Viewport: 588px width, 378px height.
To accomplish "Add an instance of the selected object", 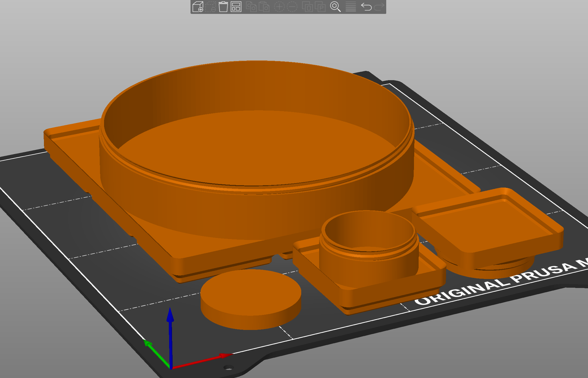I will click(x=280, y=7).
